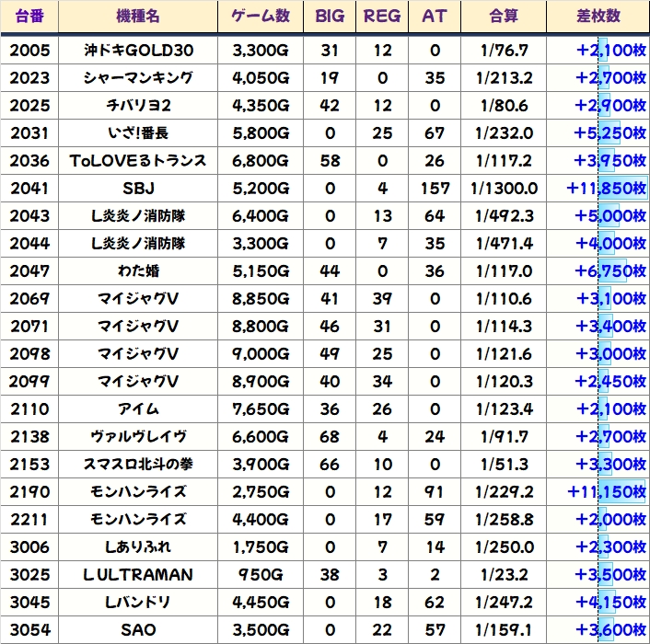The width and height of the screenshot is (650, 644).
Task: Click the 7,650G game count cell
Action: point(261,409)
